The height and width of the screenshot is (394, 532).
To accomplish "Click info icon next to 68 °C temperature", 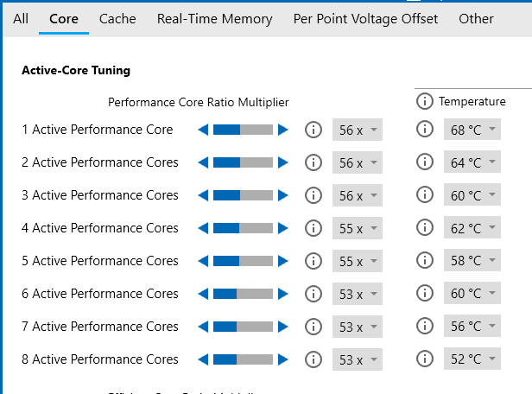I will [424, 129].
